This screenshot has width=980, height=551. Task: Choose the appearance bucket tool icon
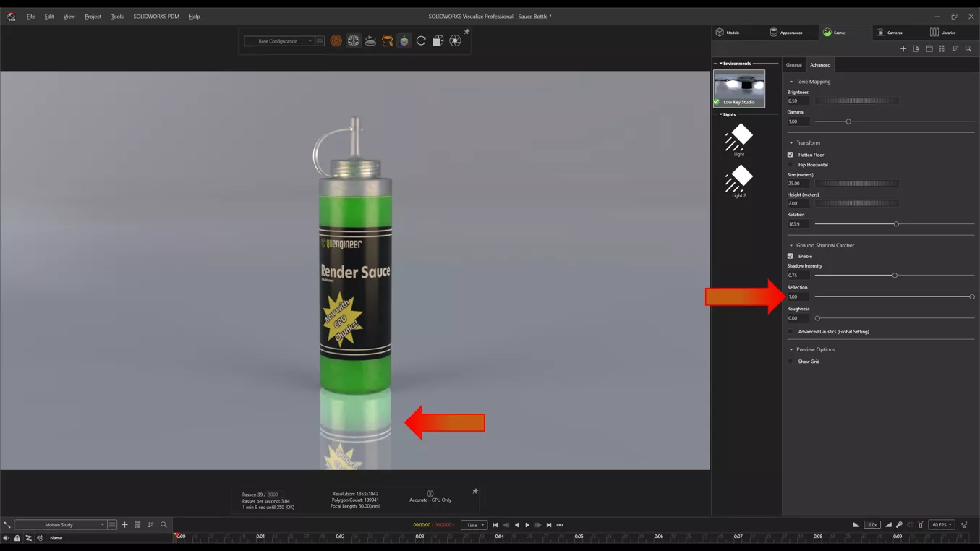[x=388, y=41]
